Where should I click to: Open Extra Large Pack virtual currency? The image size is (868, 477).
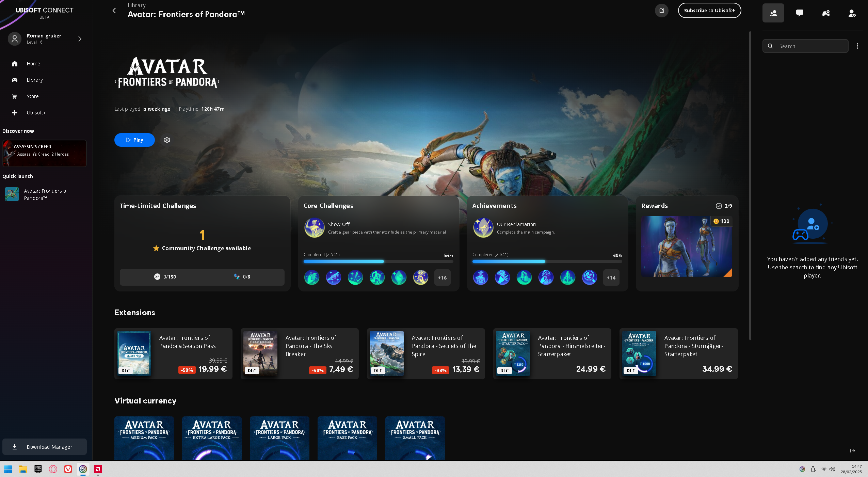[212, 438]
